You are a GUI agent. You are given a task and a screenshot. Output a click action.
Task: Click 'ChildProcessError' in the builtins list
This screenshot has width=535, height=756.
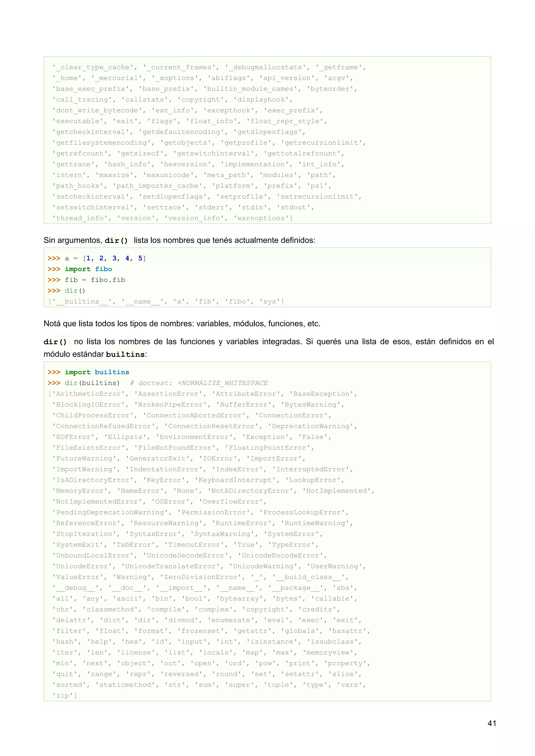click(x=92, y=416)
